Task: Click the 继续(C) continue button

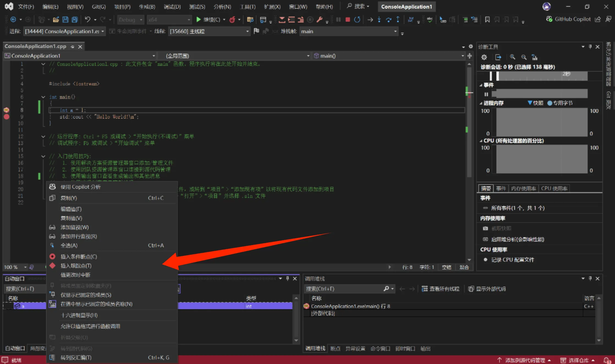Action: point(208,20)
